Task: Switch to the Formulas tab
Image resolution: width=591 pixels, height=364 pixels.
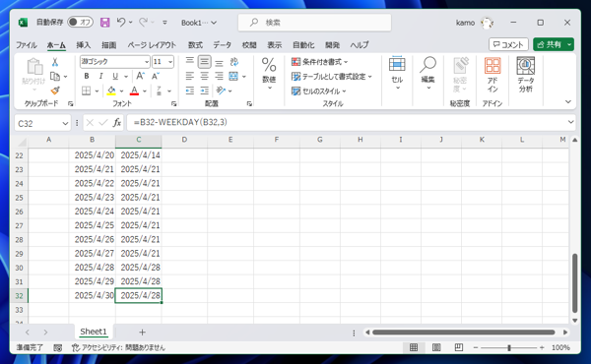Action: (195, 45)
